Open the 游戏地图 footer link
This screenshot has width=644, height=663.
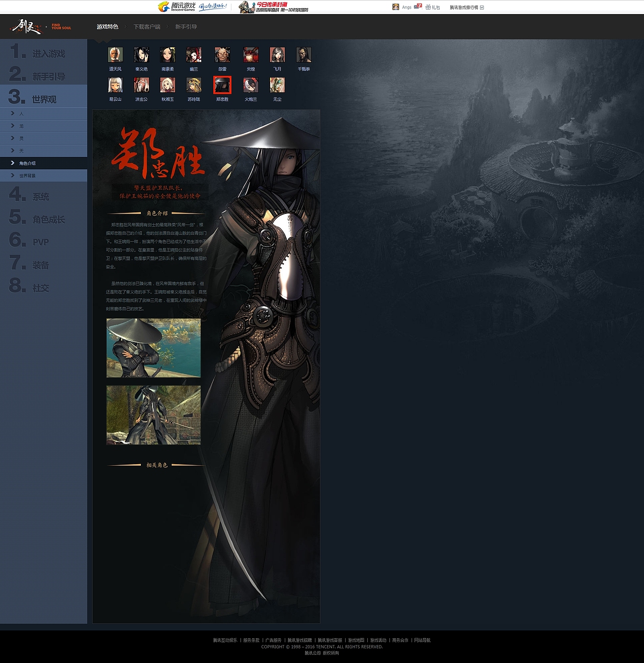[x=356, y=640]
